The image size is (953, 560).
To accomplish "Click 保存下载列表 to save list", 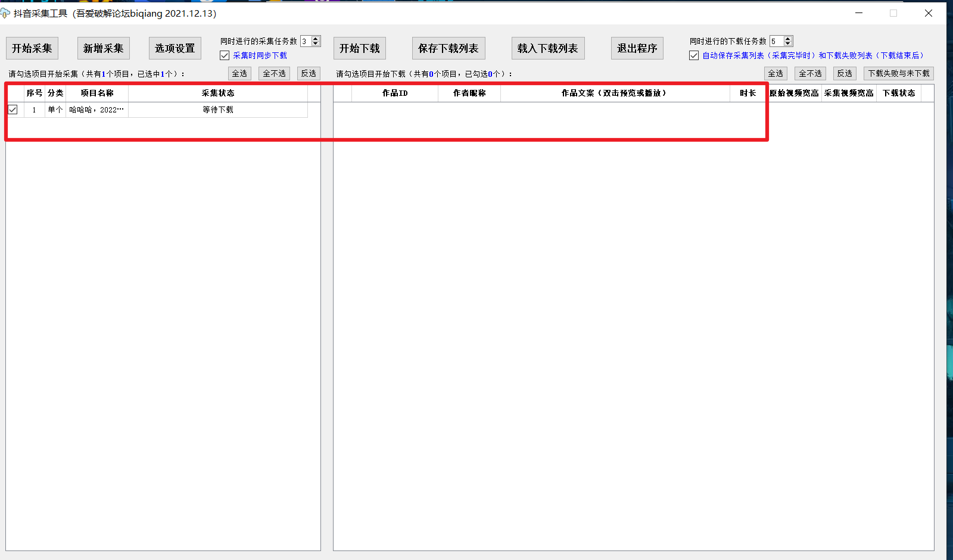I will pos(449,48).
